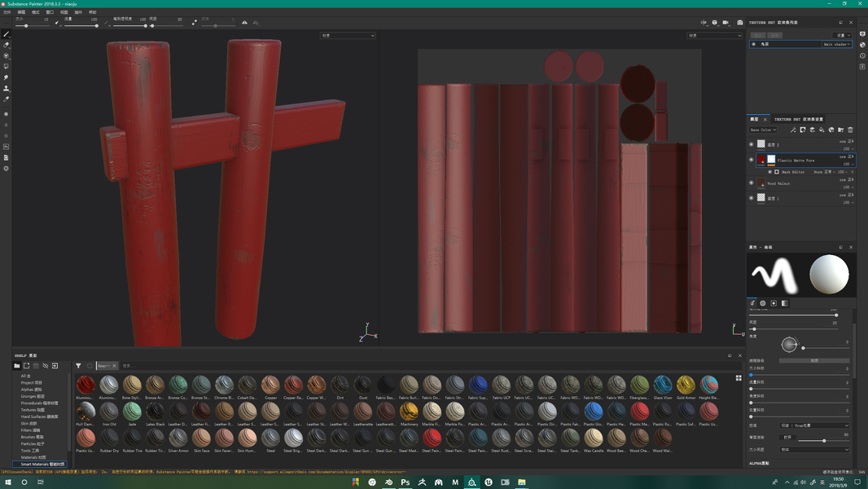Screen dimensions: 868x489
Task: Remove the shelf search filter tag
Action: coord(115,365)
